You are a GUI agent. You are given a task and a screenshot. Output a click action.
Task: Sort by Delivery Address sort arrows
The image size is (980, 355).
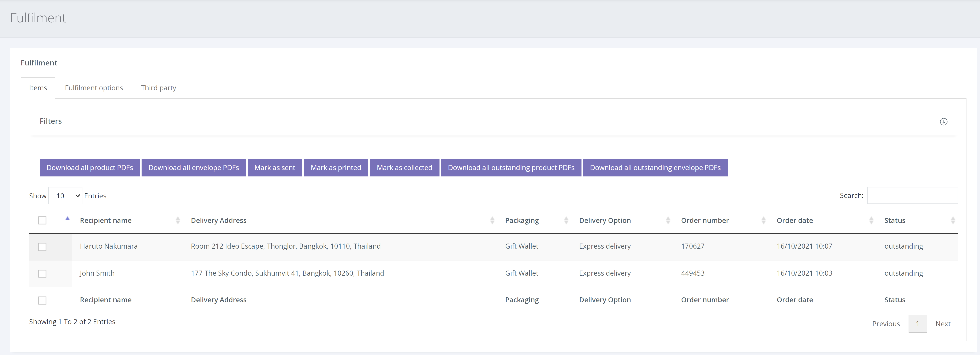pos(492,220)
